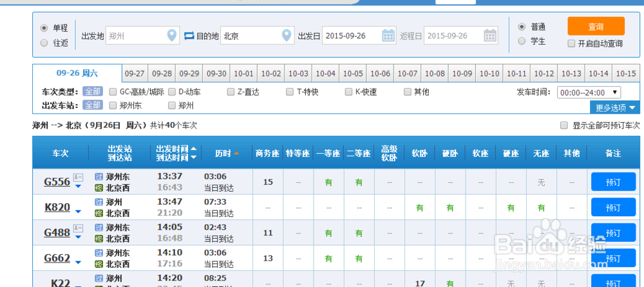
Task: Click the 有 soft sleeper cell for K820
Action: coord(420,208)
